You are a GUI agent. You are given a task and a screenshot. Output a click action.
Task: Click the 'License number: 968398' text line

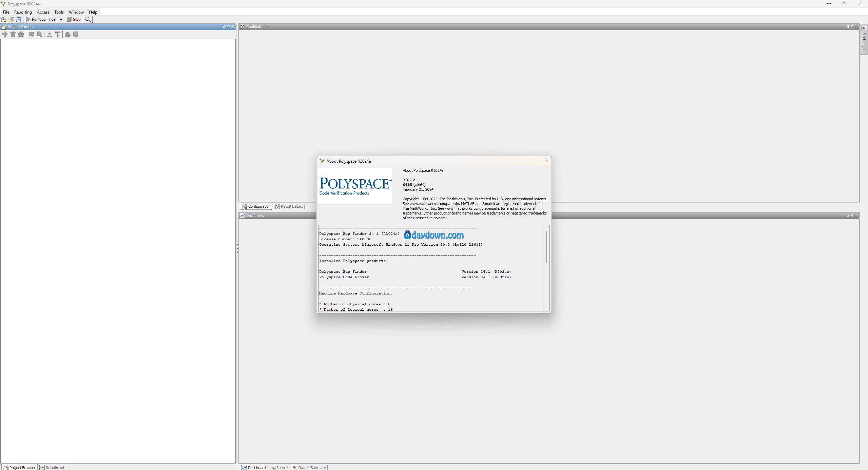coord(345,239)
